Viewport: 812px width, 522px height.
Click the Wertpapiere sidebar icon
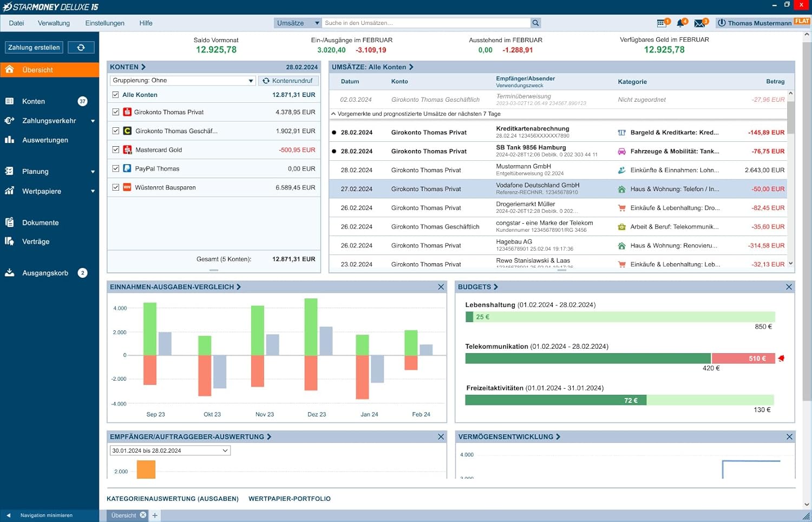pyautogui.click(x=9, y=191)
